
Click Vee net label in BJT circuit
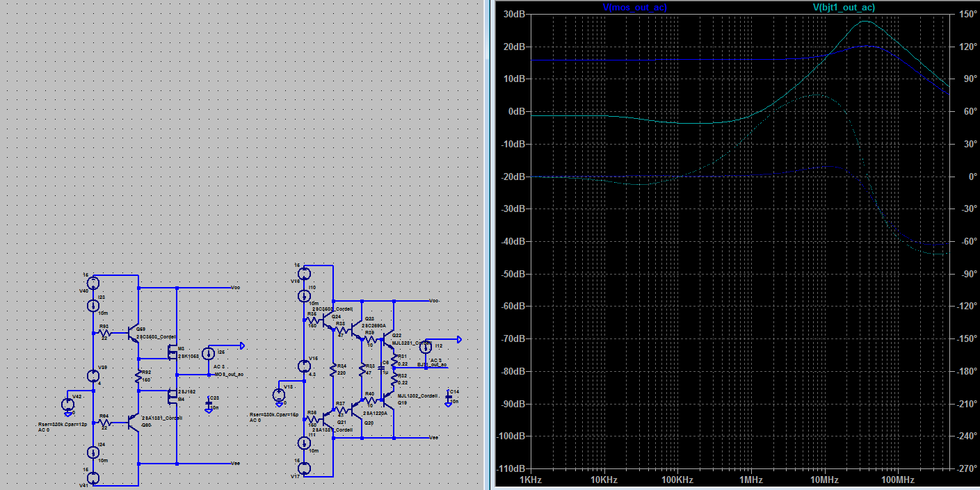tap(434, 438)
